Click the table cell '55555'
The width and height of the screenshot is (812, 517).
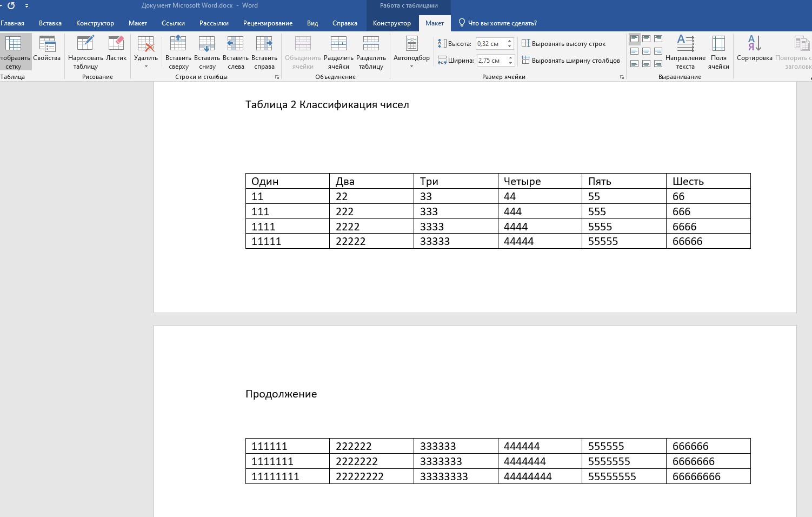tap(624, 241)
